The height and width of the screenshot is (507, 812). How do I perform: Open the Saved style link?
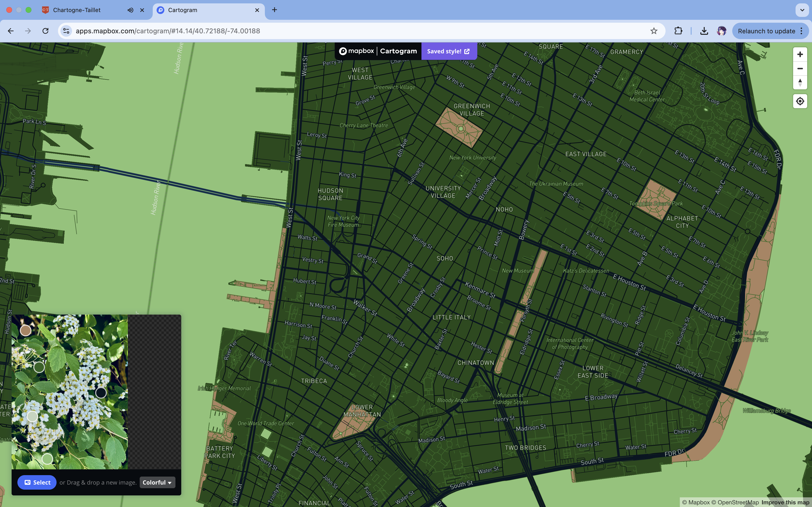[x=448, y=51]
